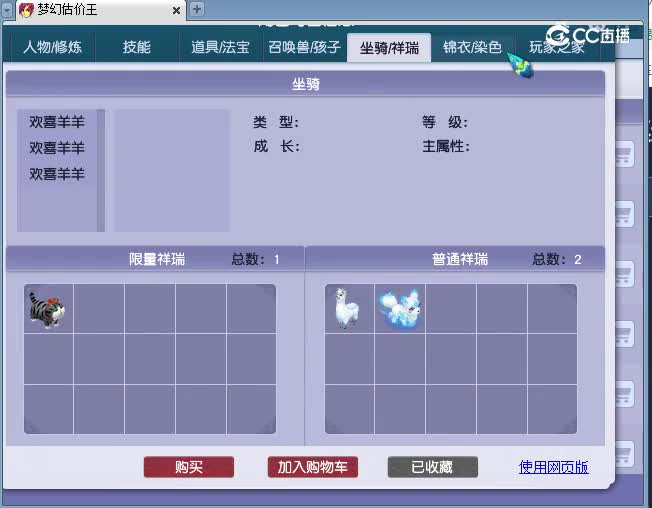Screen dimensions: 652x508
Task: Switch to the 技能 tab
Action: [x=137, y=47]
